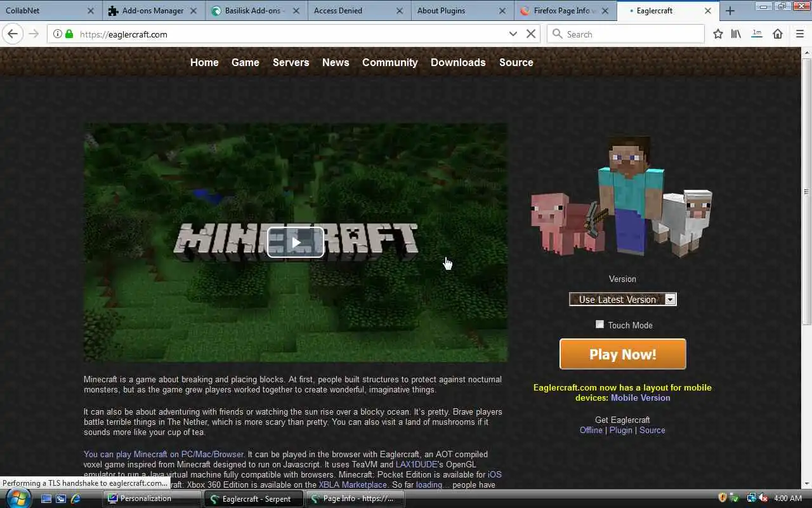Switch to Eaglercraft - Serpent taskbar button

point(254,498)
